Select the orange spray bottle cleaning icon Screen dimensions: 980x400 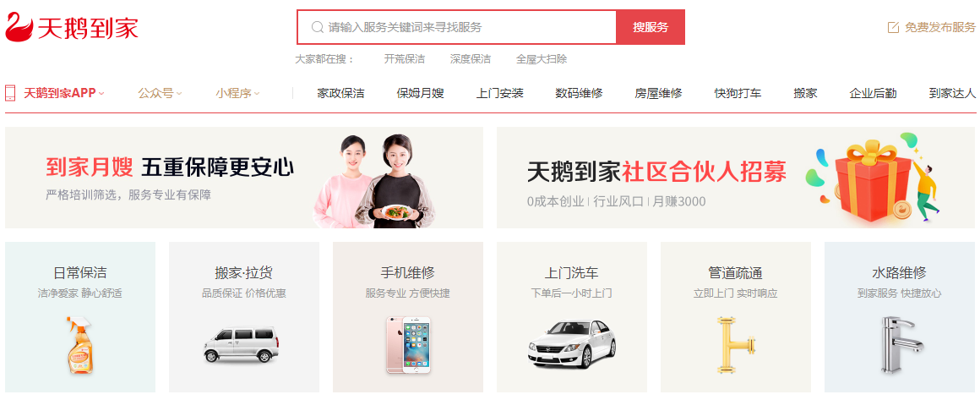pos(80,346)
